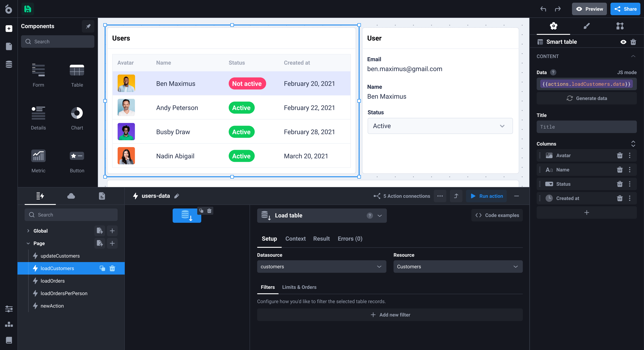This screenshot has height=350, width=644.
Task: Select the Table component in Components panel
Action: (77, 75)
